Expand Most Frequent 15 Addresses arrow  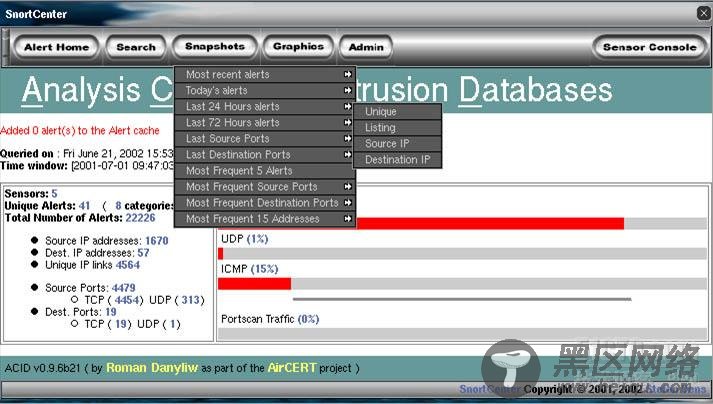[348, 219]
